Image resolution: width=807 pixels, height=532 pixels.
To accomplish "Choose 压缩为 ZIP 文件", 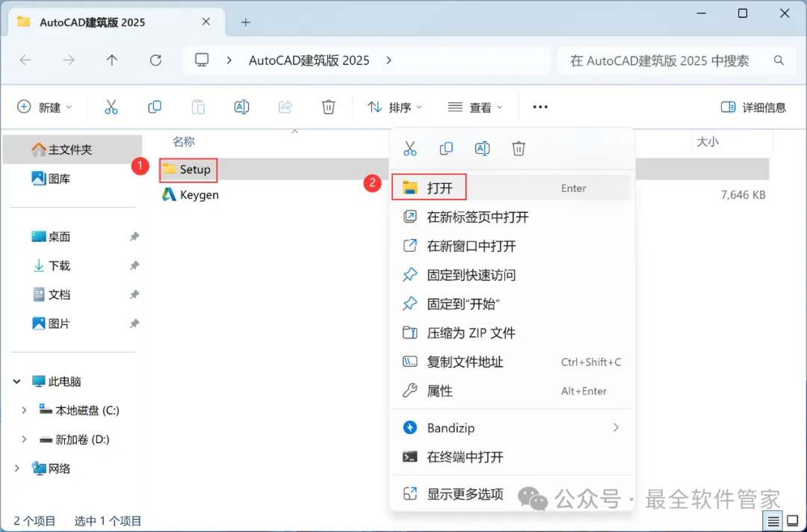I will (512, 333).
